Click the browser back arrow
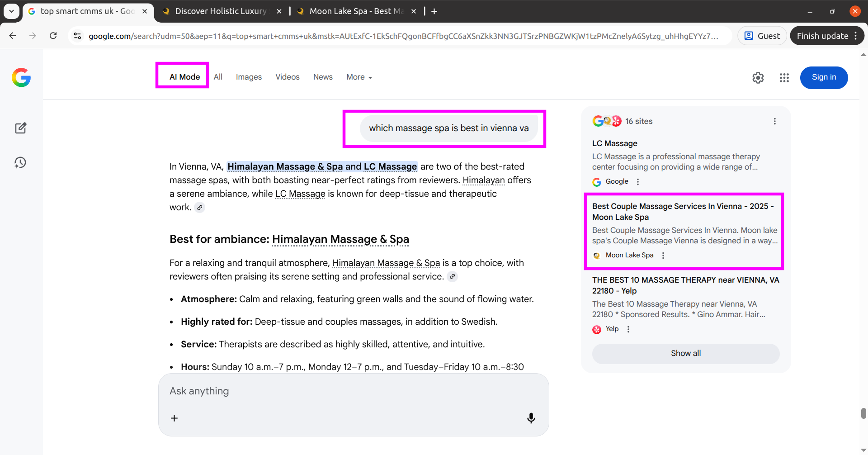The height and width of the screenshot is (455, 868). click(x=12, y=36)
